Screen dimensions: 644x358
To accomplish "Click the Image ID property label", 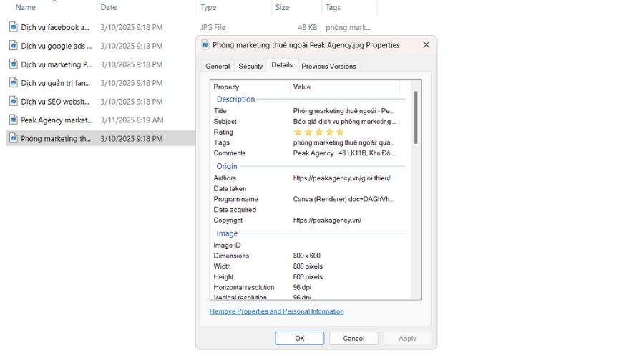I will coord(227,246).
